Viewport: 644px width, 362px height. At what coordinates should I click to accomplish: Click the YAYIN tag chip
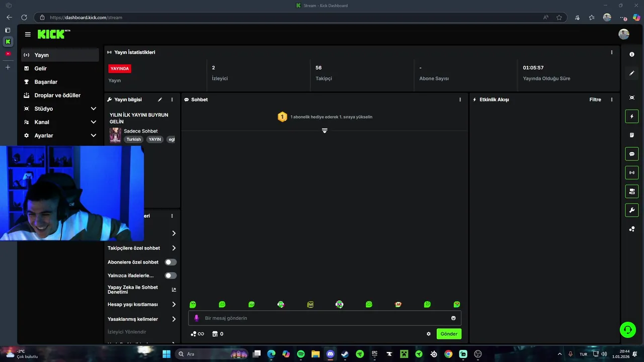154,139
